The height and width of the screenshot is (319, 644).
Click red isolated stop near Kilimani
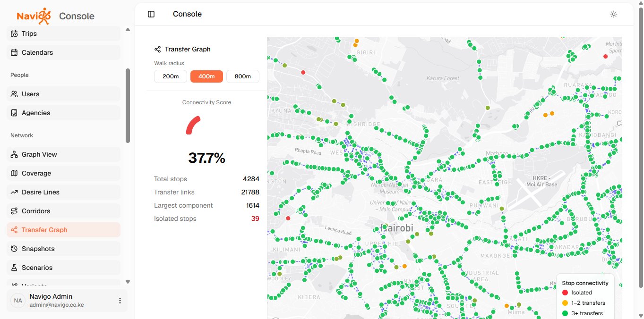pyautogui.click(x=288, y=218)
